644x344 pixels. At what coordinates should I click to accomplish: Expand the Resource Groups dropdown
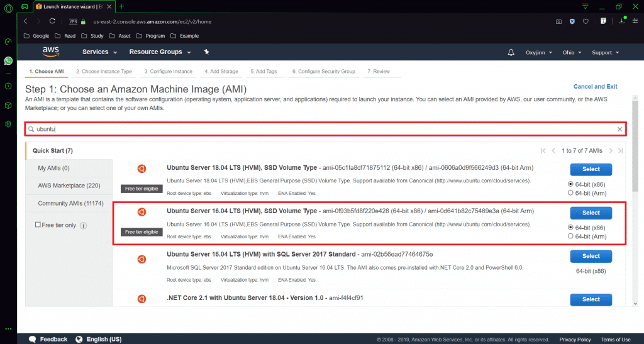[160, 52]
